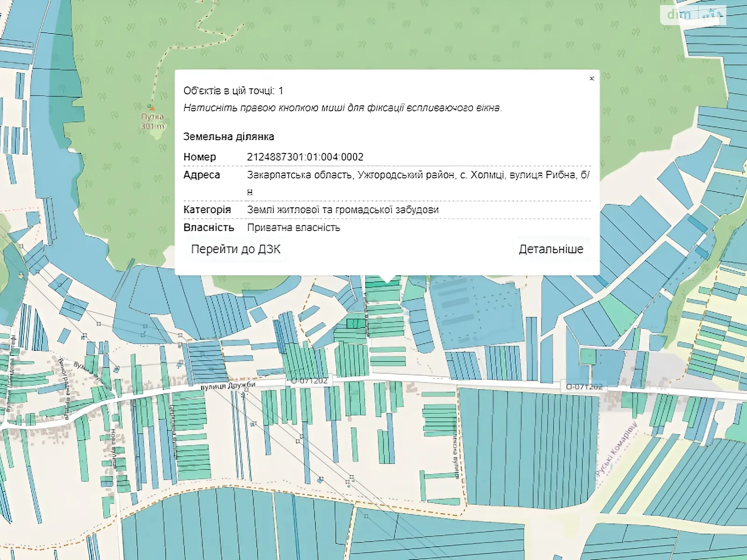This screenshot has width=747, height=560.
Task: Select the highlighted green parcel under popup pointer
Action: (x=382, y=282)
